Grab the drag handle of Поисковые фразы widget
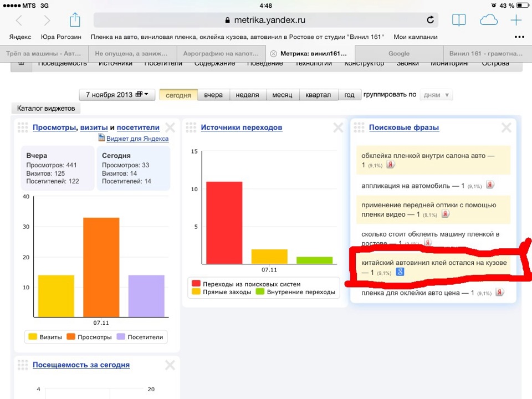532x399 pixels. pyautogui.click(x=359, y=127)
